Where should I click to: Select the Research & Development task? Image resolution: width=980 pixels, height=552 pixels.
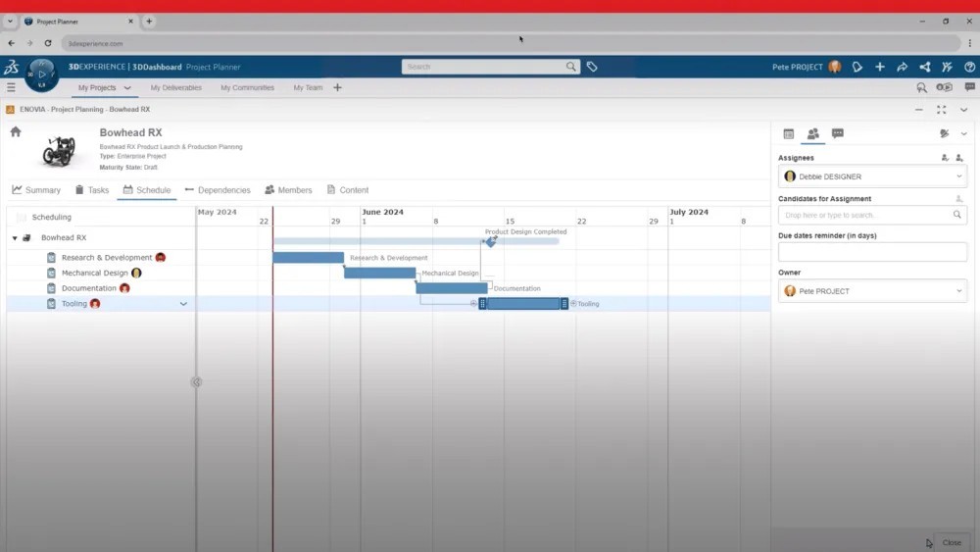tap(107, 258)
